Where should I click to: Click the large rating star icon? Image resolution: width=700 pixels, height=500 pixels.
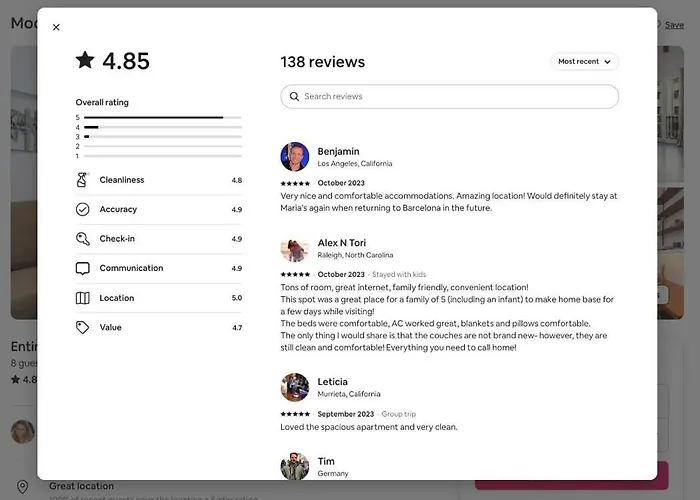pos(85,60)
